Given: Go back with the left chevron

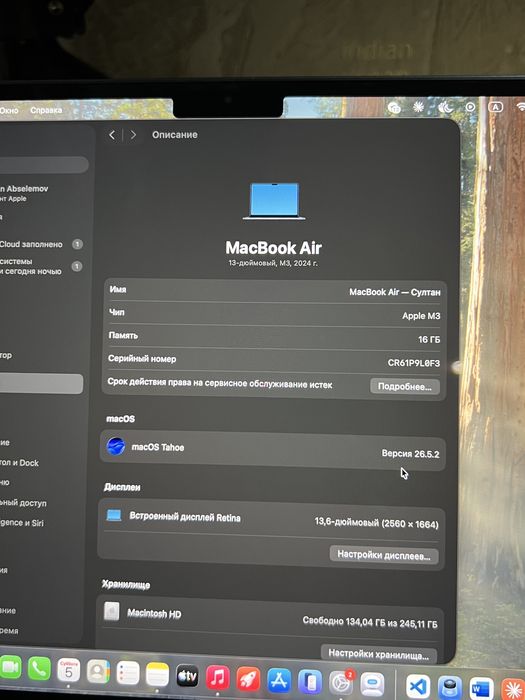Looking at the screenshot, I should (x=112, y=135).
